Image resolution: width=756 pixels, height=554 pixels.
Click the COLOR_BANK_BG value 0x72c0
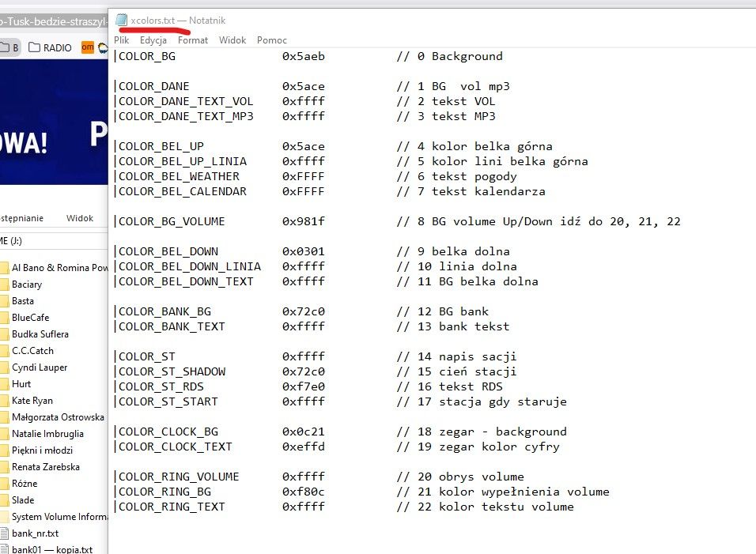[x=303, y=311]
